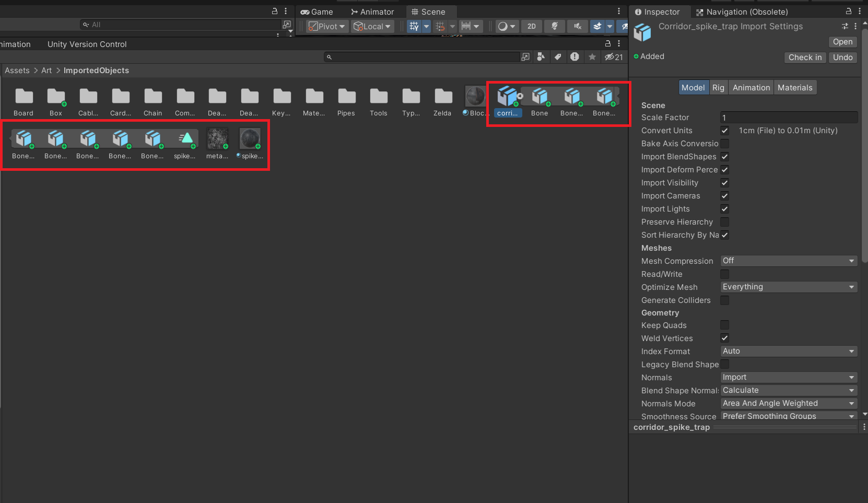Switch to the Rig tab in the Inspector
The height and width of the screenshot is (503, 868).
[718, 87]
